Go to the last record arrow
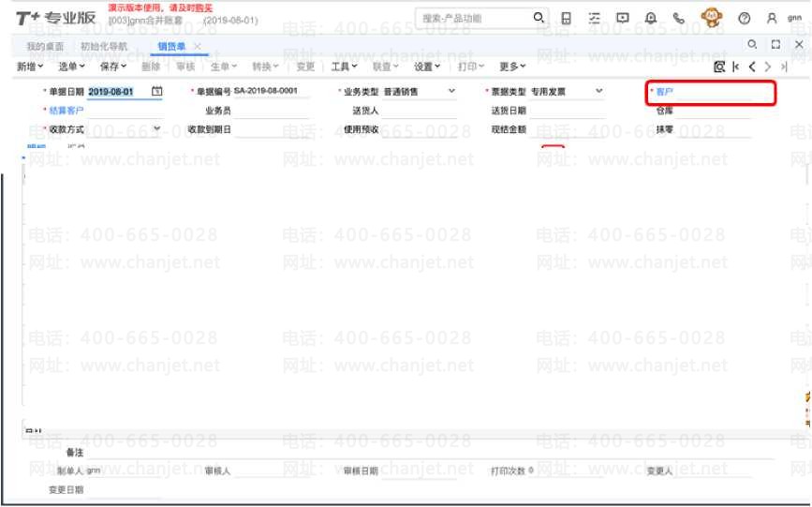The image size is (812, 507). point(784,67)
